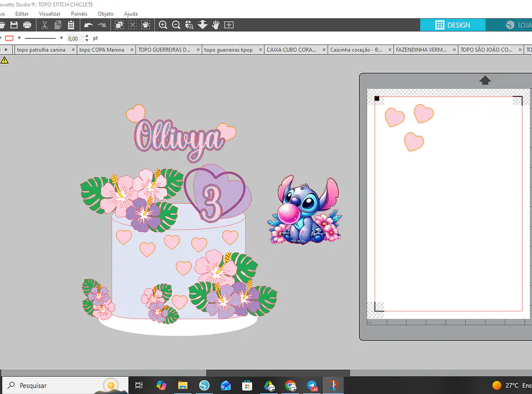
Task: Open the line style dropdown
Action: point(62,38)
